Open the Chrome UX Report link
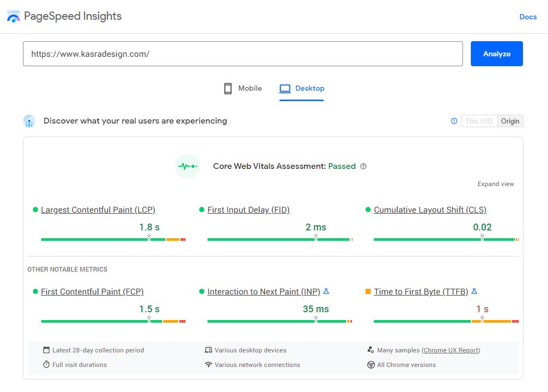The height and width of the screenshot is (392, 548). (450, 350)
